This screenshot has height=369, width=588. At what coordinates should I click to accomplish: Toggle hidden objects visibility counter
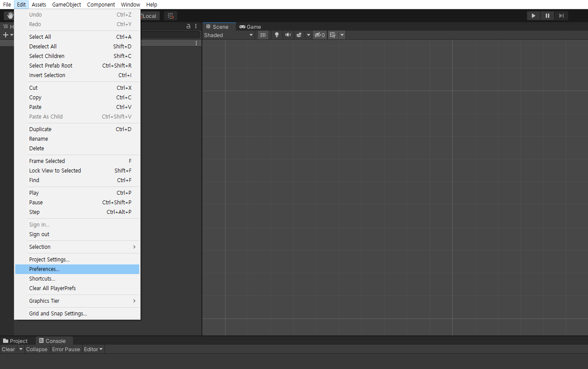(319, 35)
